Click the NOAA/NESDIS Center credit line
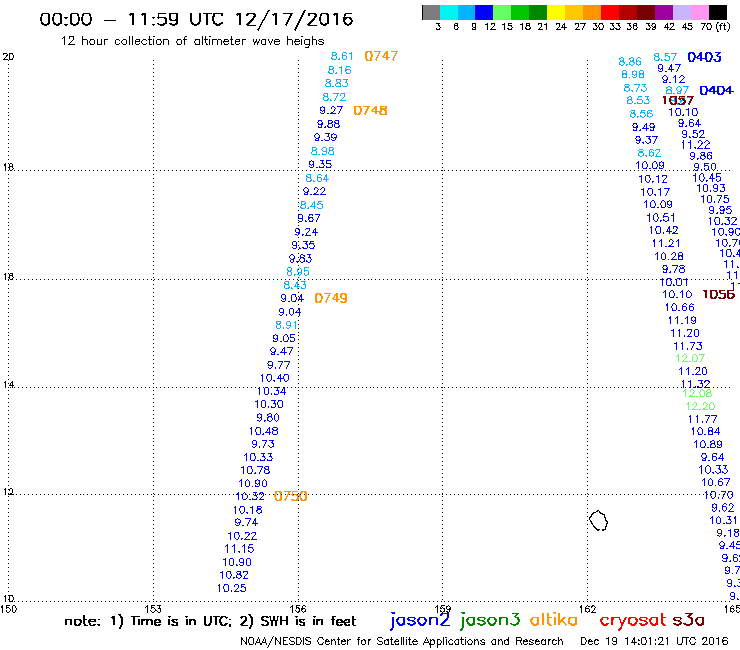The image size is (740, 650). click(402, 641)
